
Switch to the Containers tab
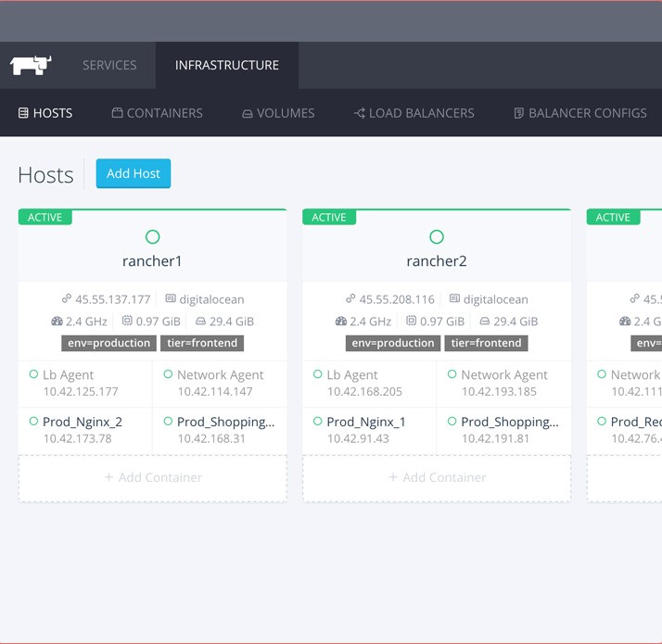157,113
